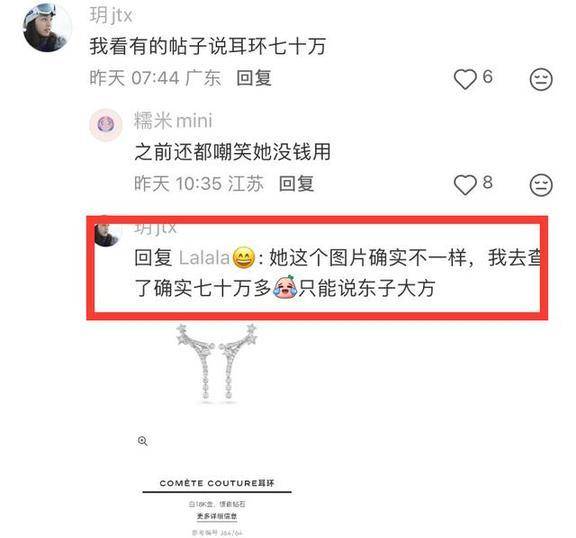
Task: Reply to the 10:35 江苏 comment
Action: (x=296, y=184)
